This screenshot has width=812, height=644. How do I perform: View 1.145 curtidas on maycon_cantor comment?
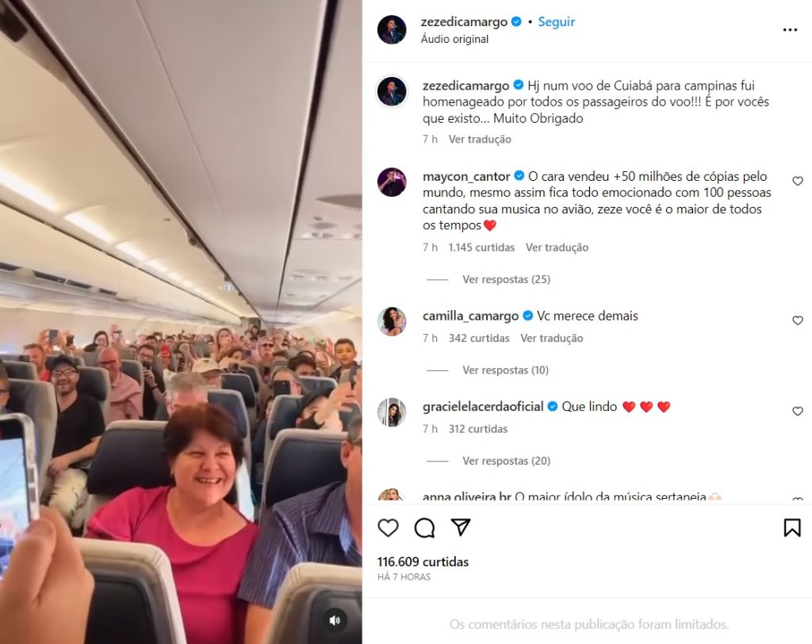(481, 247)
